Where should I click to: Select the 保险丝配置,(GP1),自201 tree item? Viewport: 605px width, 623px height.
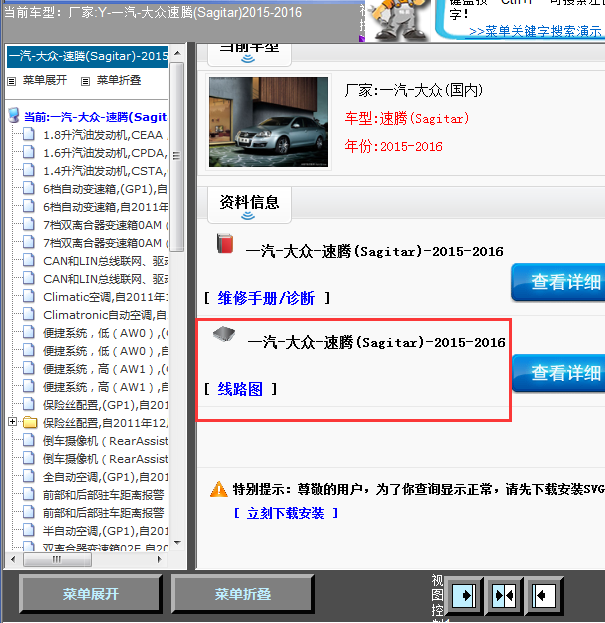coord(105,404)
